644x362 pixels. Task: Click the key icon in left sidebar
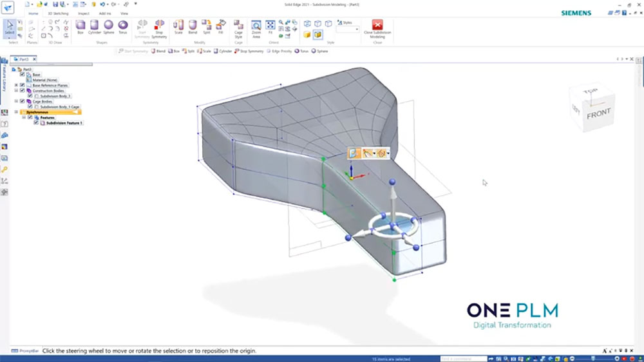coord(5,169)
